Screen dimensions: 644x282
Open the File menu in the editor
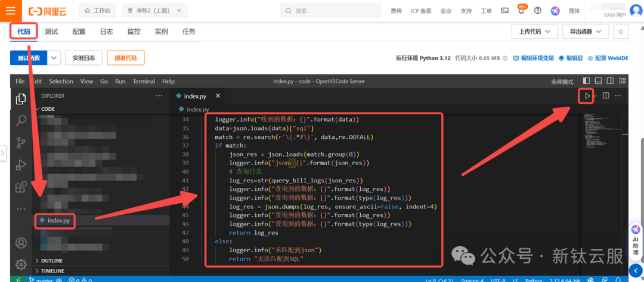(20, 81)
